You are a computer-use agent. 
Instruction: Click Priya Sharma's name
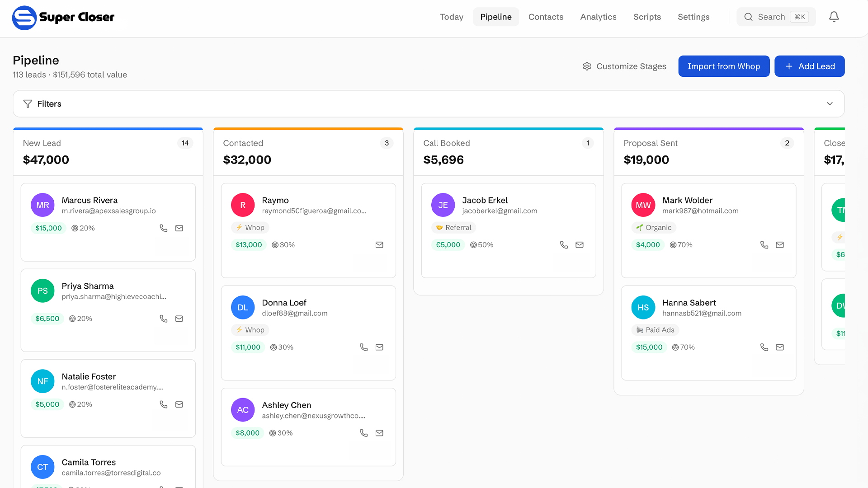click(88, 286)
